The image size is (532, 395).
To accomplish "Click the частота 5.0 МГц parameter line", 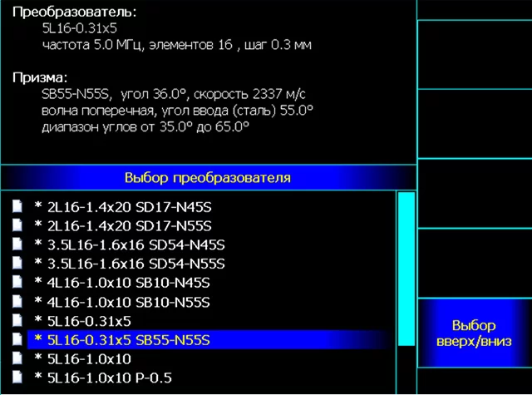I will pos(176,45).
